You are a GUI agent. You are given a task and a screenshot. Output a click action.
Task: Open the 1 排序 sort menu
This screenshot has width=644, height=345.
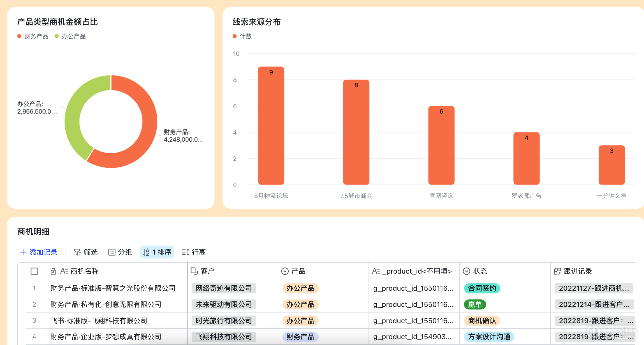[x=157, y=252]
